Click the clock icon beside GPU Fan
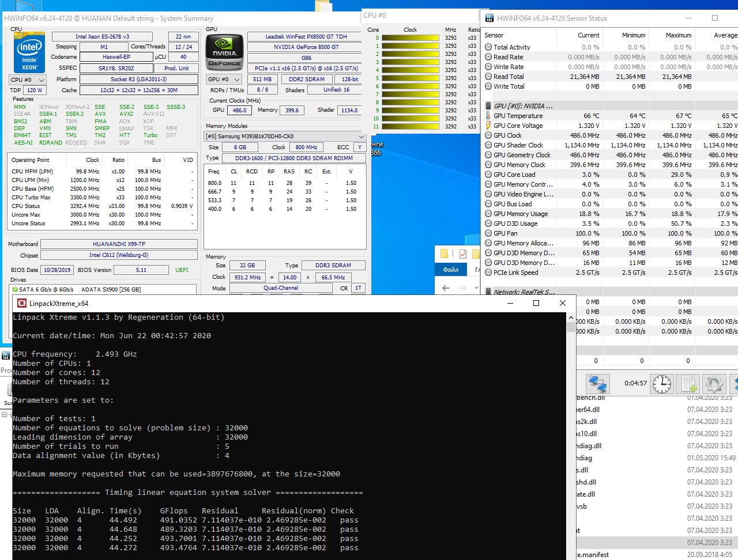Screen dimensions: 738x560 (x=488, y=233)
